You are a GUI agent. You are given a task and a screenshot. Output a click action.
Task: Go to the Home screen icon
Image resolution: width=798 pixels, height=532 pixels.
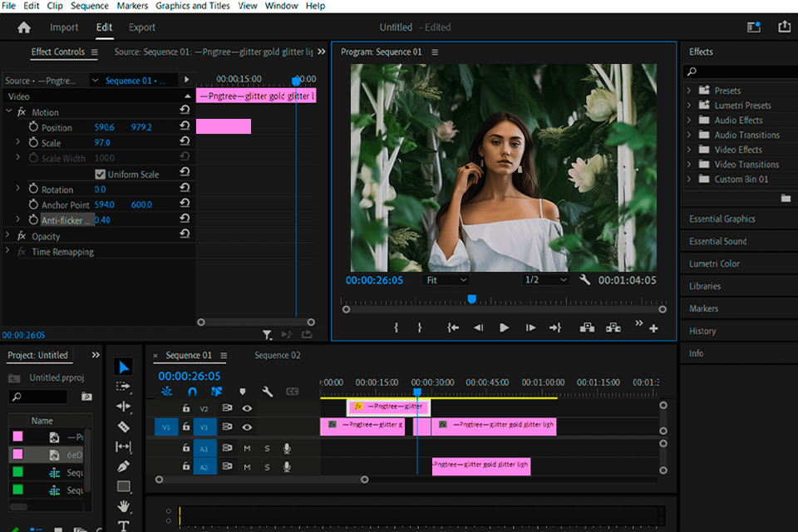(x=24, y=27)
